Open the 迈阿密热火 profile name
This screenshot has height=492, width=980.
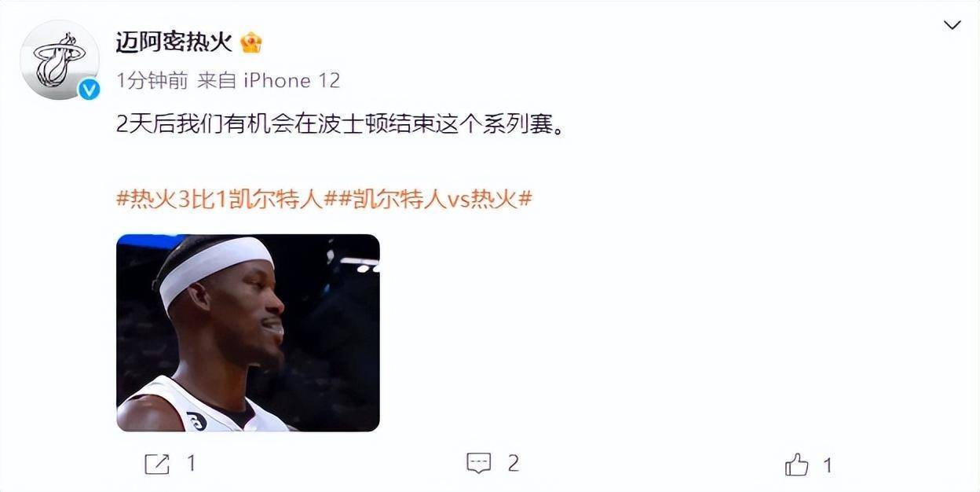tap(174, 42)
